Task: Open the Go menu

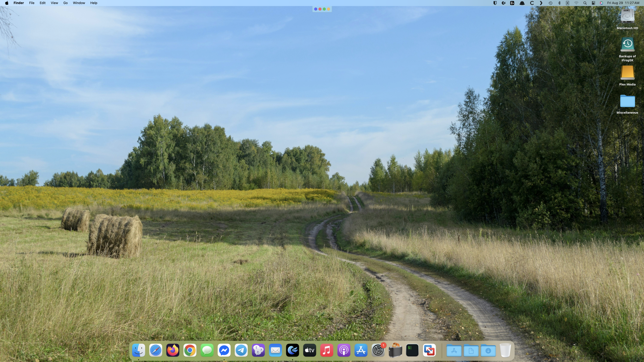Action: coord(65,3)
